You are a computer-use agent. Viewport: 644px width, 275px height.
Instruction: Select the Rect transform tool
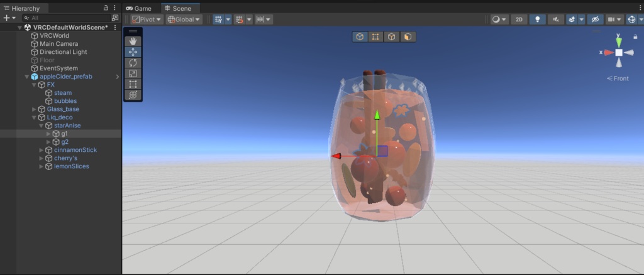coord(133,84)
